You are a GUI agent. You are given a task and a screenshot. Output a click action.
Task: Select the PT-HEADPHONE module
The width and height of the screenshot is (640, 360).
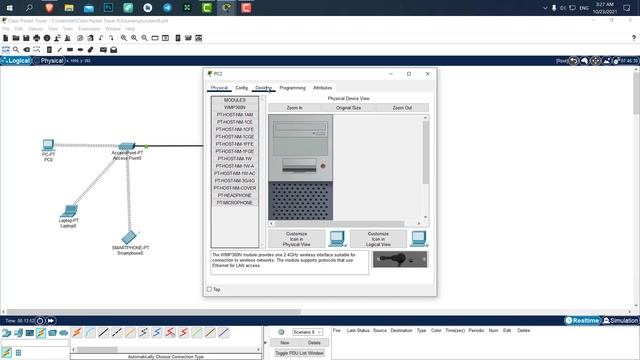click(235, 196)
